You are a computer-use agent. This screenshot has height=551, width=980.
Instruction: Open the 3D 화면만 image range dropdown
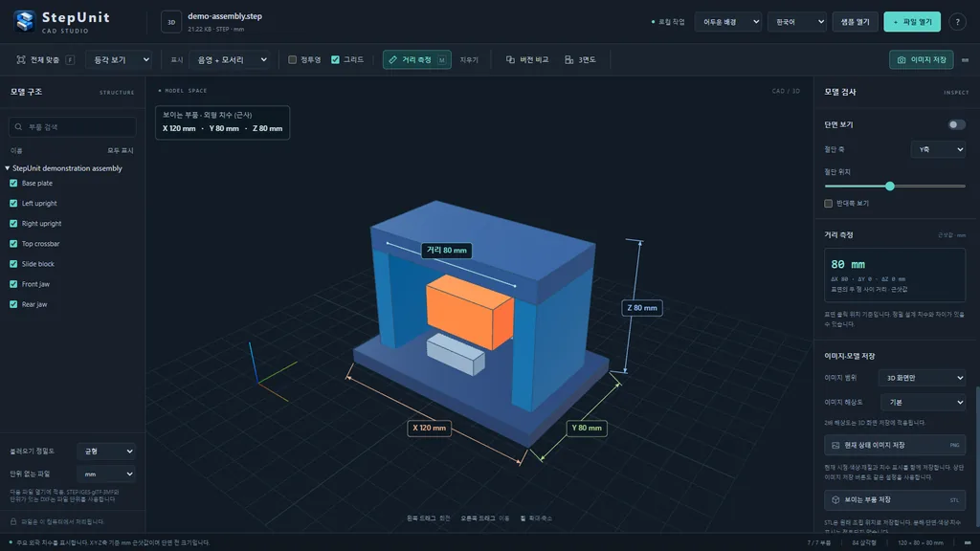(x=922, y=378)
